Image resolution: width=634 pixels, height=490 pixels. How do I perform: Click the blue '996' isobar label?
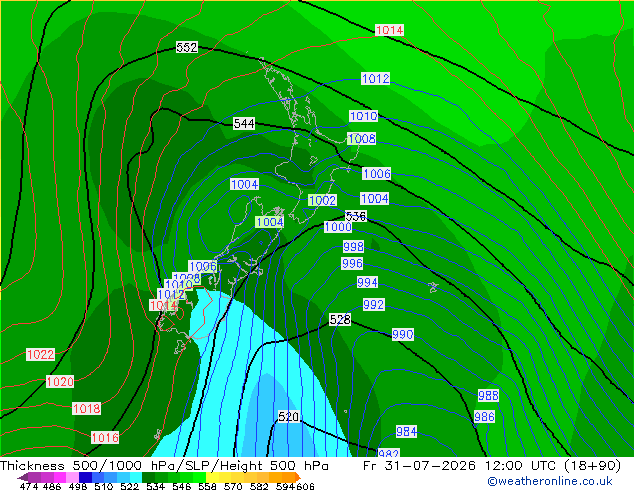pyautogui.click(x=352, y=264)
